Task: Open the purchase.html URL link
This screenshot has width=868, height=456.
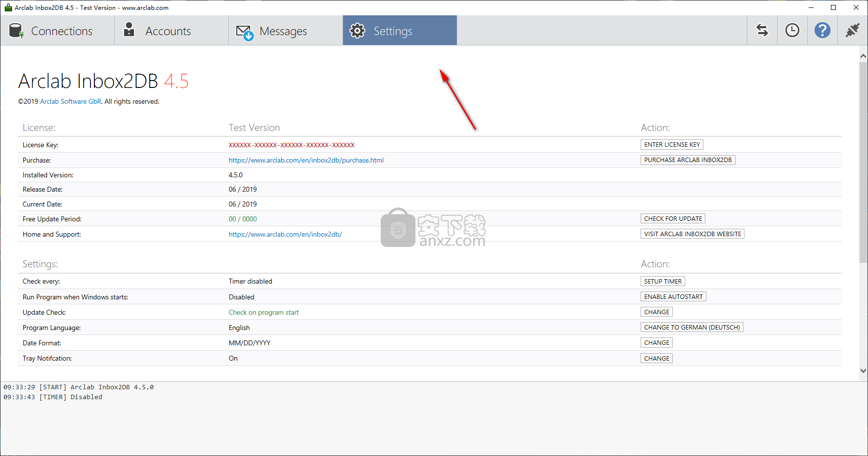Action: tap(306, 160)
